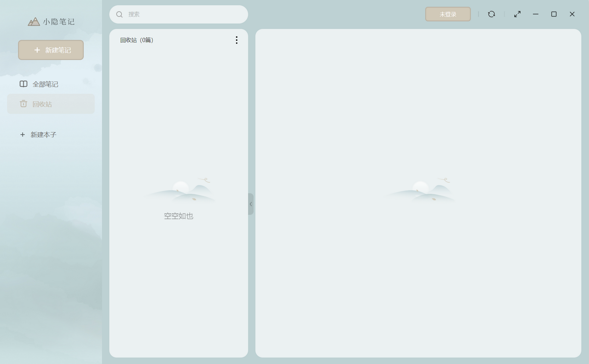The image size is (589, 364).
Task: Click the fullscreen expand arrows icon
Action: (517, 14)
